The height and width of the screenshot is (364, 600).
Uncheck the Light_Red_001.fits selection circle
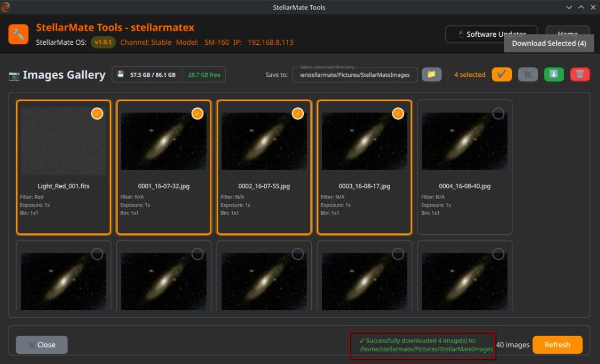pyautogui.click(x=97, y=113)
